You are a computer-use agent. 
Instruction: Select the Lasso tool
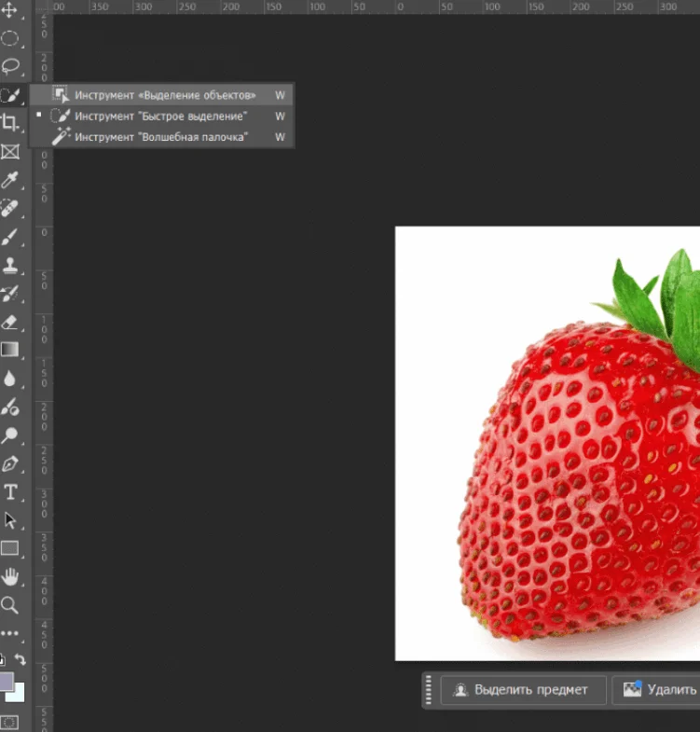point(10,66)
